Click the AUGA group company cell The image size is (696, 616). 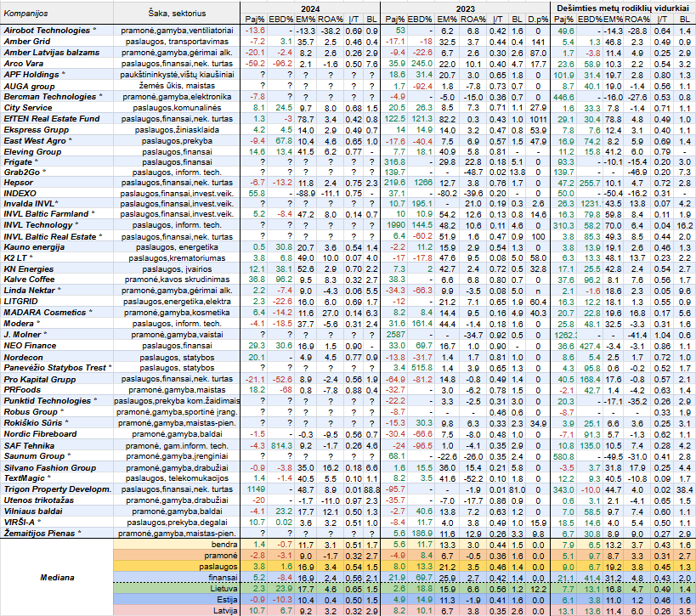tap(29, 86)
